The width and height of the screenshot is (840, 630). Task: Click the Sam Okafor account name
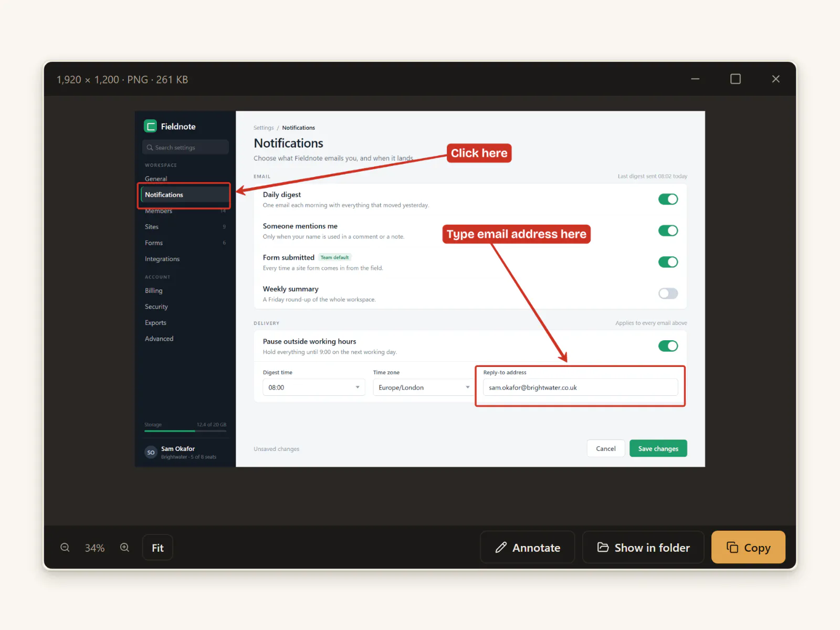coord(178,449)
